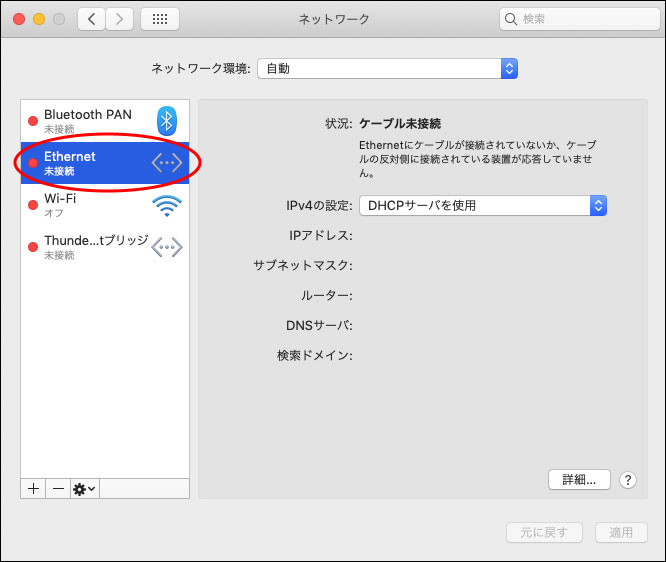Show all preferences via grid icon
The width and height of the screenshot is (666, 562).
pyautogui.click(x=160, y=19)
